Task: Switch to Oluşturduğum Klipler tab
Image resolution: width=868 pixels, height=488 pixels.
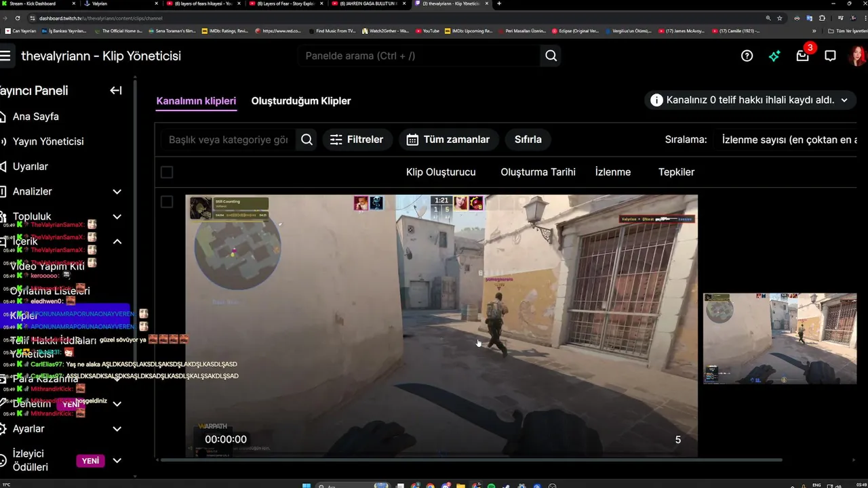Action: [x=301, y=101]
